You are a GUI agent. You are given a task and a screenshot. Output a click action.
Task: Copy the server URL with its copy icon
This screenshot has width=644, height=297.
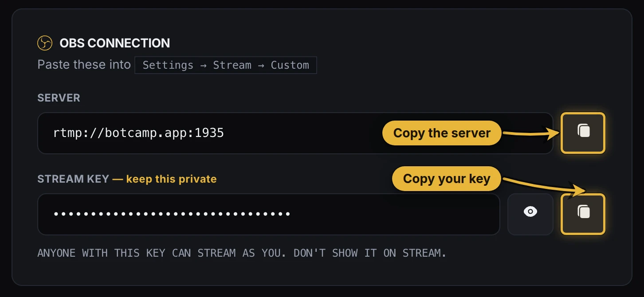click(x=583, y=133)
